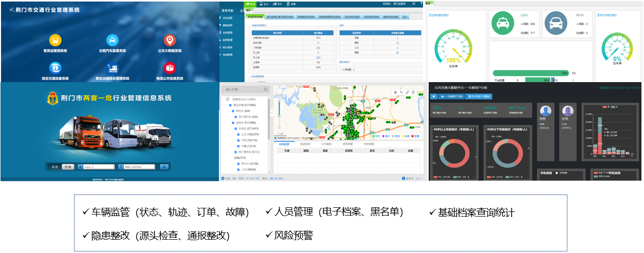Toggle the 营运车辆 (517/806) checkbox
Image resolution: width=644 pixels, height=253 pixels.
(x=231, y=105)
